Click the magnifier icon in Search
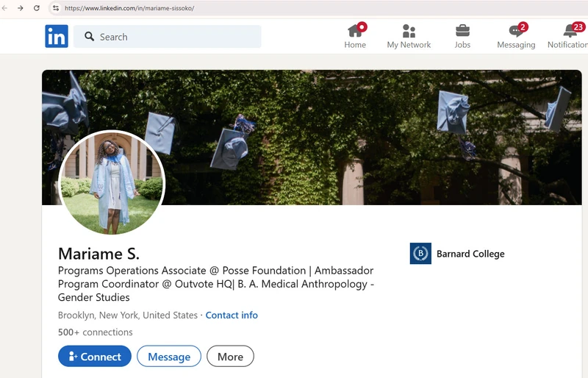 pyautogui.click(x=90, y=37)
